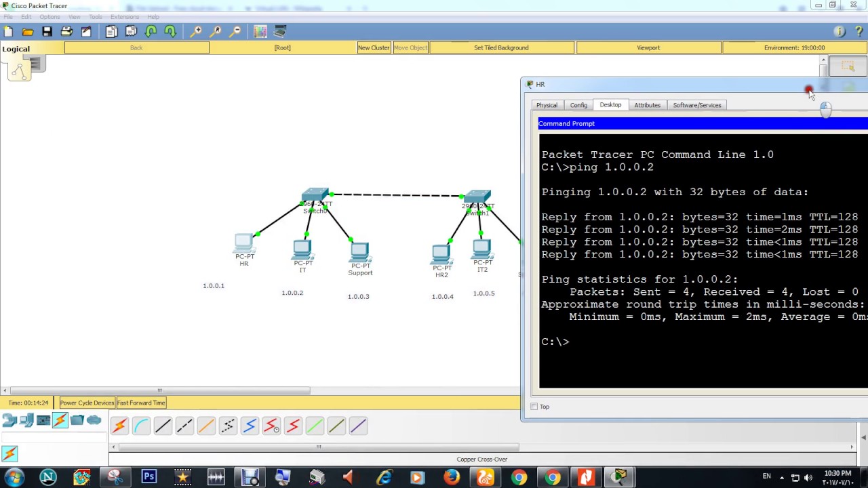The width and height of the screenshot is (868, 488).
Task: Select the HR2 PC on the canvas
Action: tap(441, 254)
